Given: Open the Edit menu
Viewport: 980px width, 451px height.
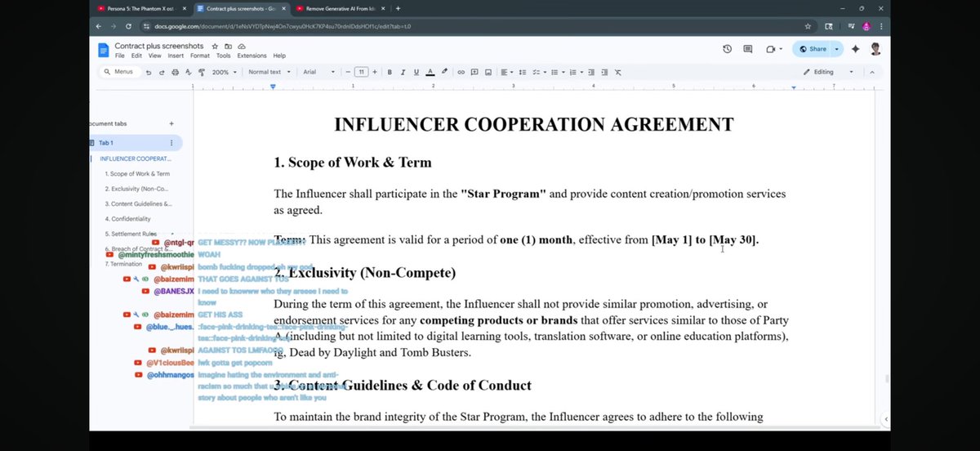Looking at the screenshot, I should (136, 56).
